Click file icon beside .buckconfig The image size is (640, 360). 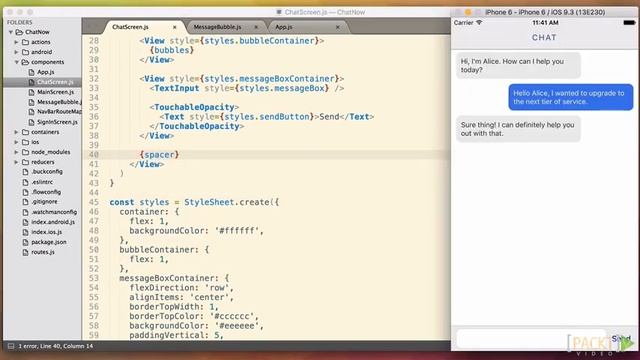(25, 172)
